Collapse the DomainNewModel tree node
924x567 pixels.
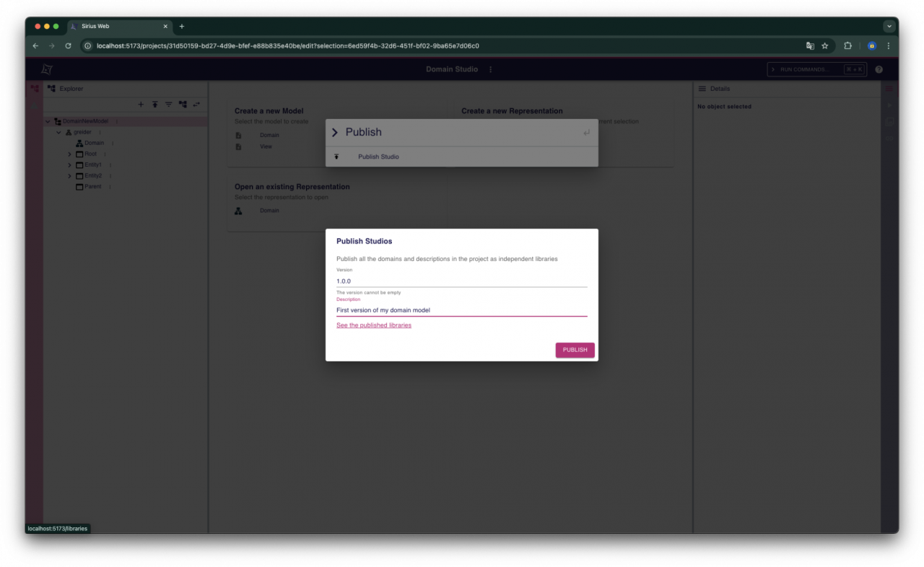pos(48,121)
